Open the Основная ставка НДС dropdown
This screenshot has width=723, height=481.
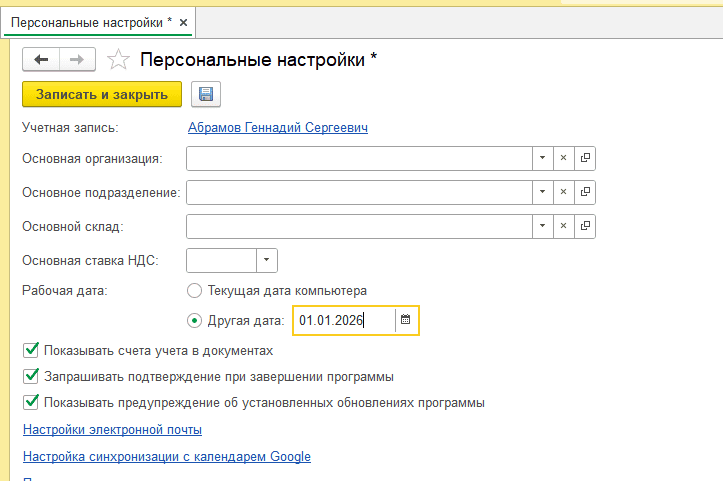pos(266,260)
